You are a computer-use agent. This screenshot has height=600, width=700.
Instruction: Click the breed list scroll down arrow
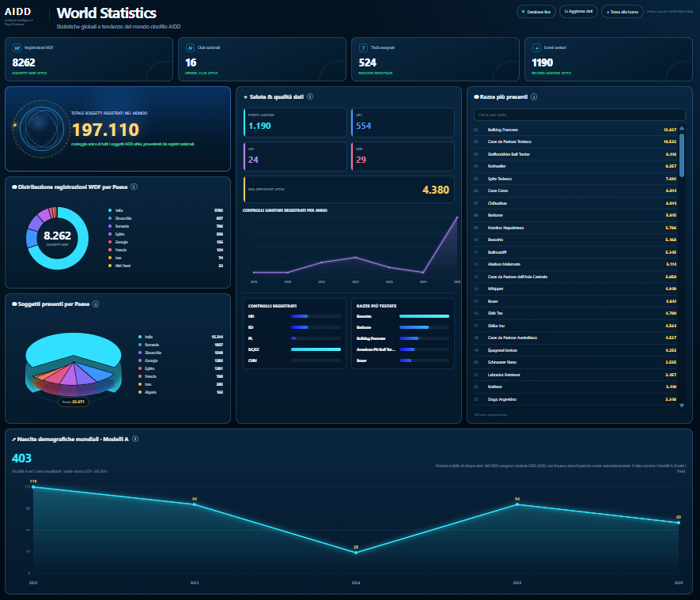click(x=682, y=406)
